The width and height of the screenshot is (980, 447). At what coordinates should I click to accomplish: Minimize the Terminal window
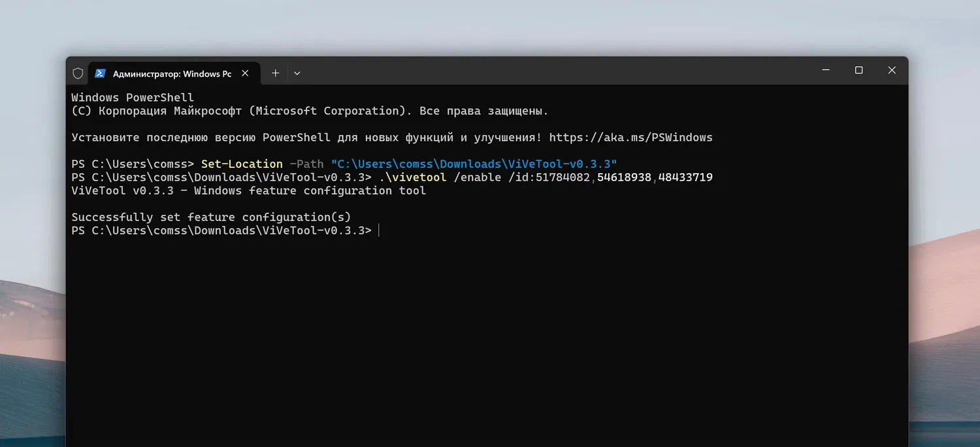(x=826, y=71)
